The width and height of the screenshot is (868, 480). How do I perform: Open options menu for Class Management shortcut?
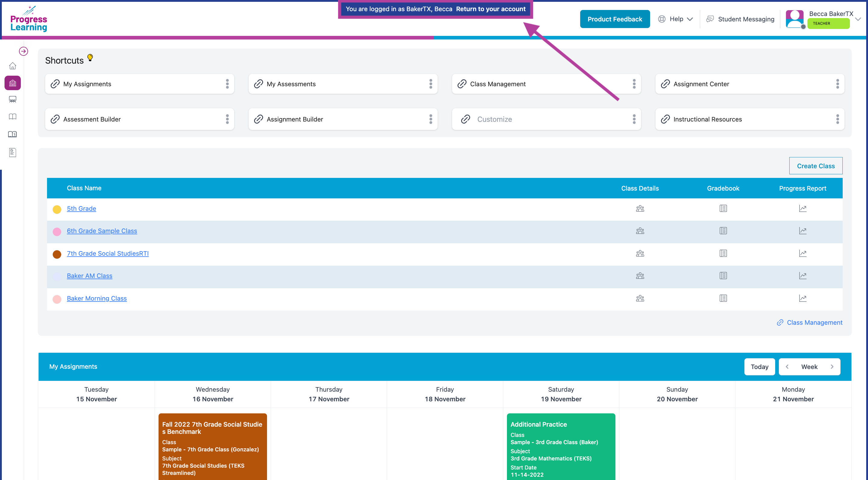tap(634, 84)
